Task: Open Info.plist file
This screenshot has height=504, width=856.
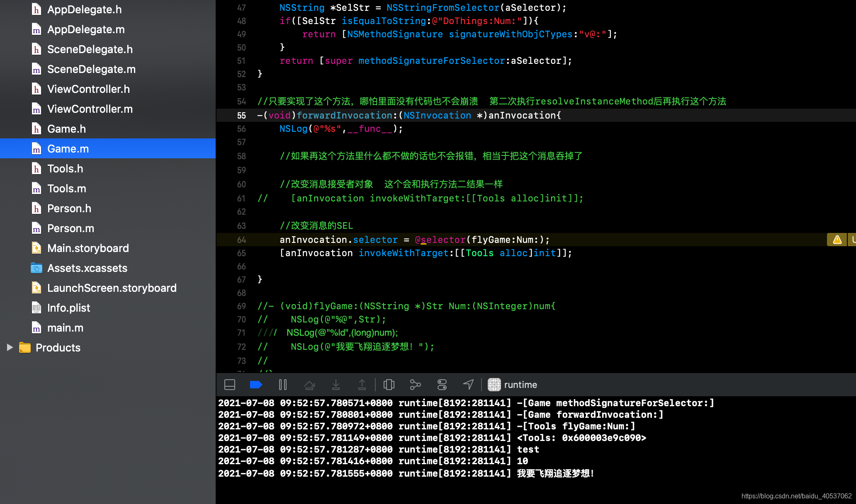Action: 68,308
